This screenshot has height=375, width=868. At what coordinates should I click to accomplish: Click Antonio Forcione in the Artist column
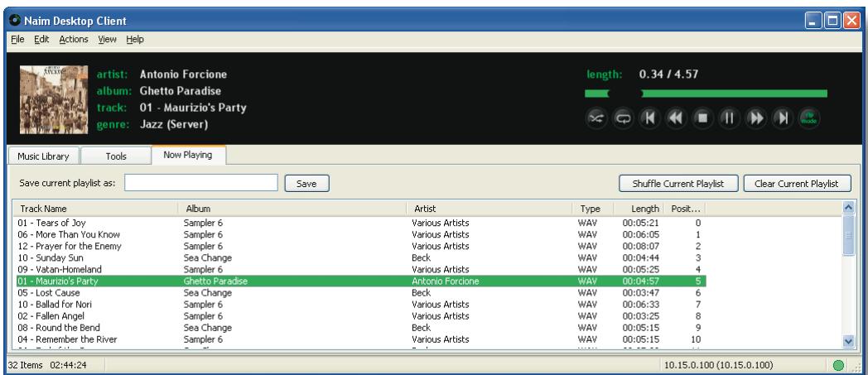(445, 281)
